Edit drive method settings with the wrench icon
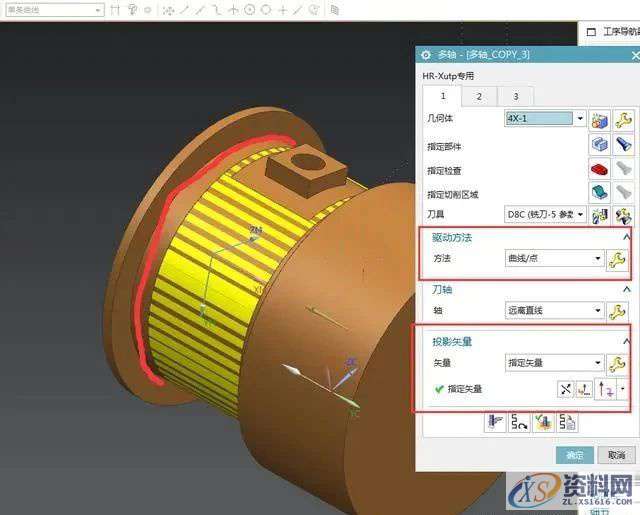 pos(618,260)
